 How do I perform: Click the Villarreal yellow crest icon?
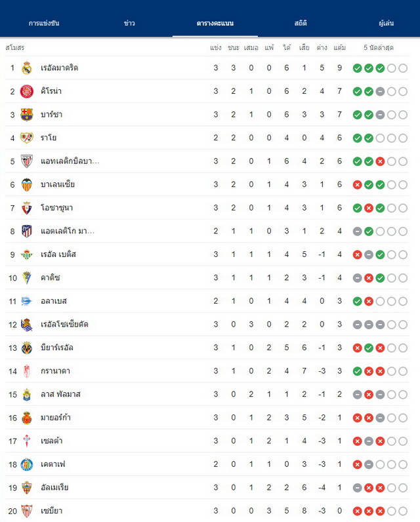[x=27, y=348]
